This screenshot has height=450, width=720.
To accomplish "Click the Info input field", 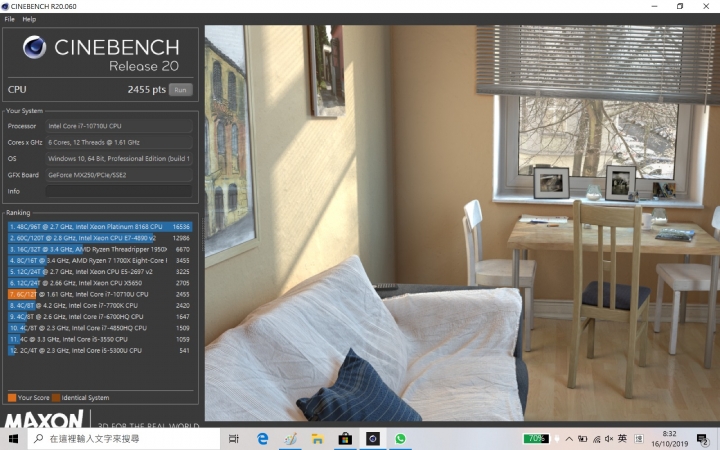I will pos(119,191).
